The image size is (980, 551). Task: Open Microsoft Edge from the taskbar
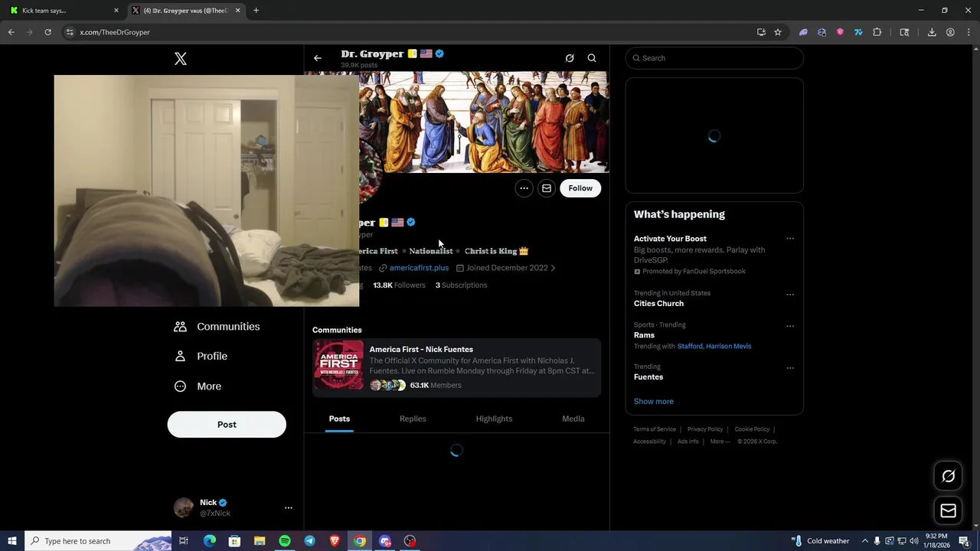click(x=210, y=541)
